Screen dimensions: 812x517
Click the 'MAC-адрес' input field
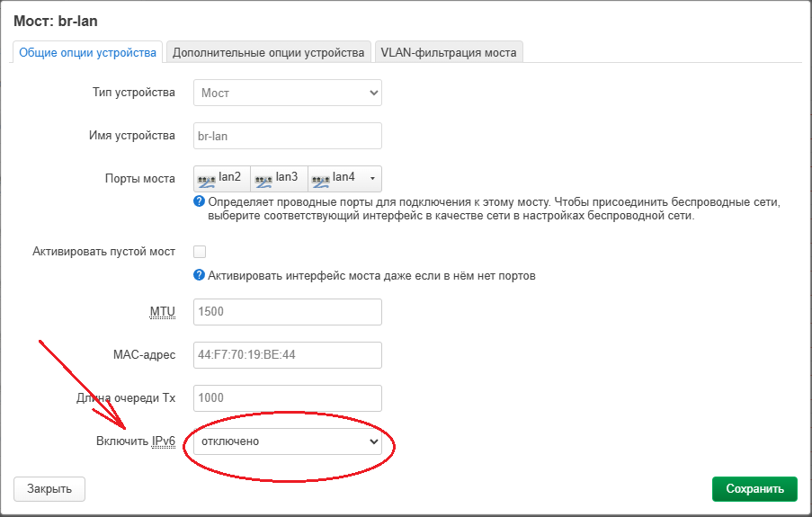pyautogui.click(x=288, y=355)
